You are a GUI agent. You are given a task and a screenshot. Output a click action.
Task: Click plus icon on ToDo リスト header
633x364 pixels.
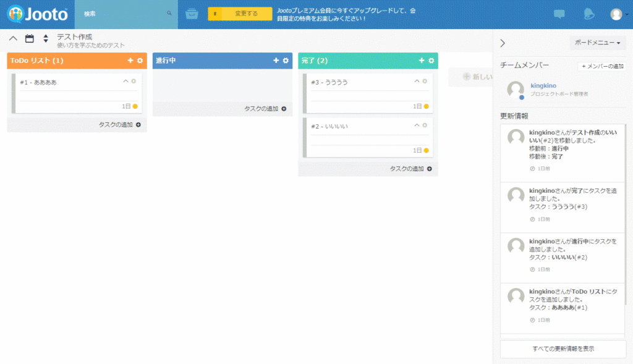click(130, 61)
